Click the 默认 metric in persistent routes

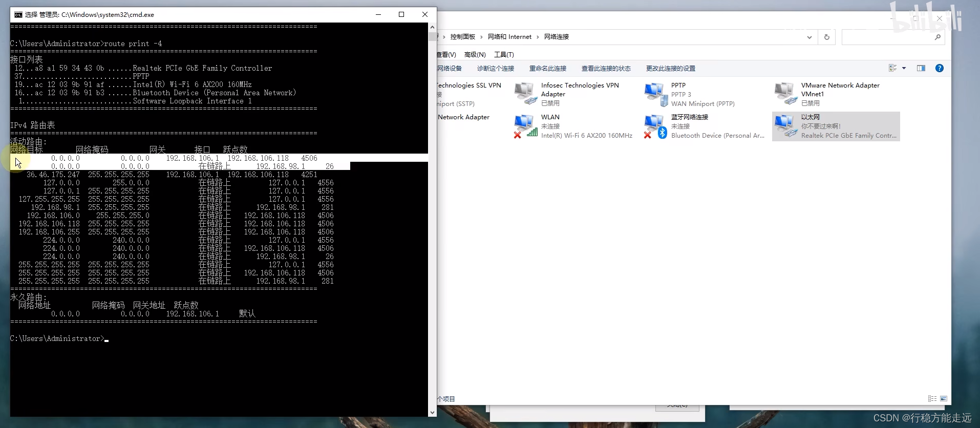point(247,313)
